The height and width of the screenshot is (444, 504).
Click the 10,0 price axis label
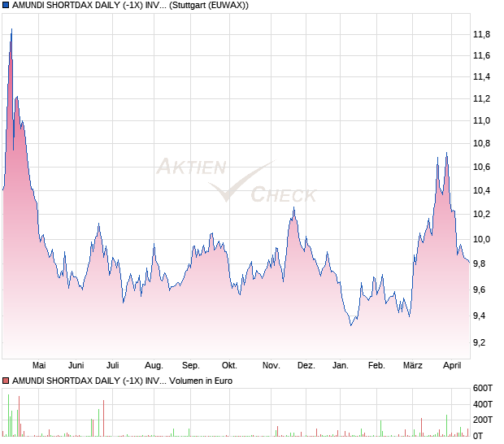click(x=481, y=239)
